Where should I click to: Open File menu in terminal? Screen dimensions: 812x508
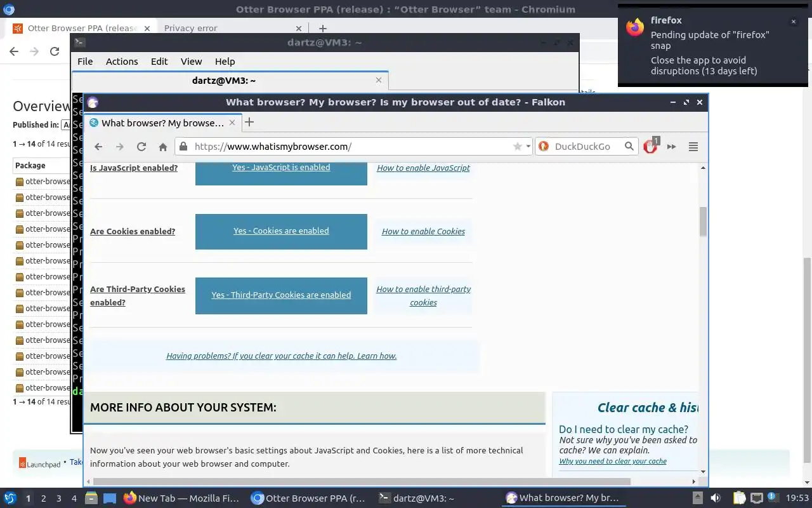click(85, 62)
